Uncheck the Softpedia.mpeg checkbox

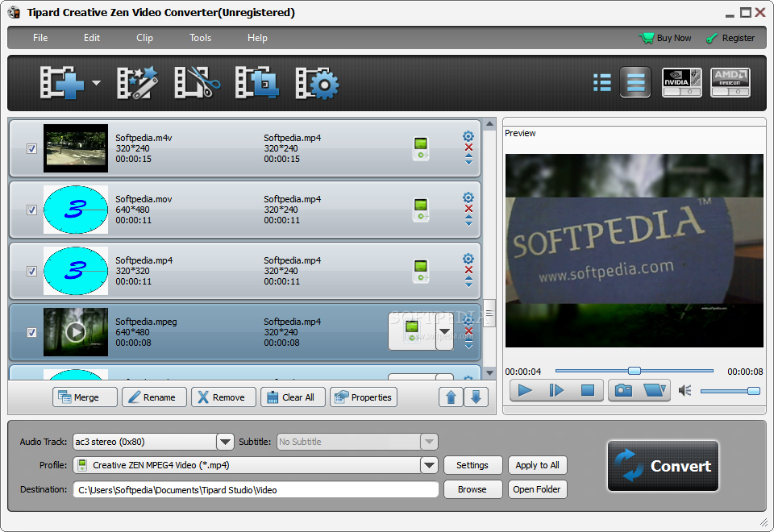pos(31,332)
